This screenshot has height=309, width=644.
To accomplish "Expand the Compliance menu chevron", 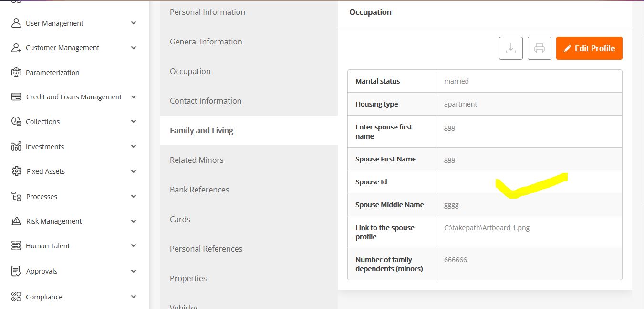I will pos(134,297).
